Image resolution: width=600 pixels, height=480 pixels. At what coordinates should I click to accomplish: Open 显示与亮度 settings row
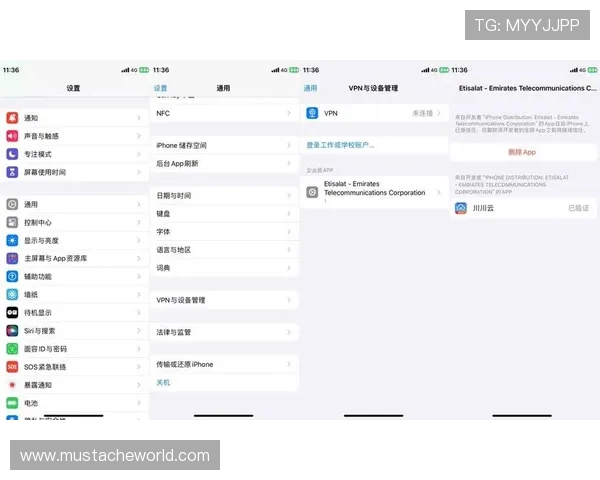pos(74,240)
